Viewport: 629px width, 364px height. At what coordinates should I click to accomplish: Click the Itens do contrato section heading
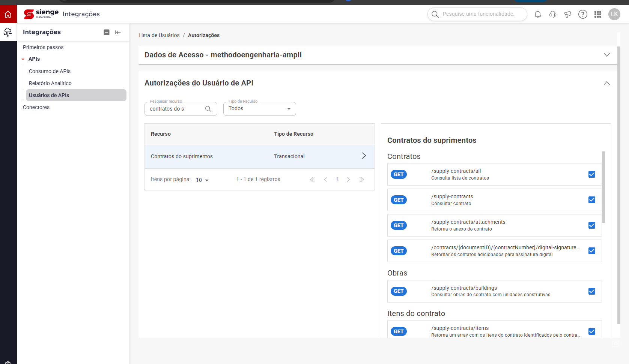click(x=416, y=313)
